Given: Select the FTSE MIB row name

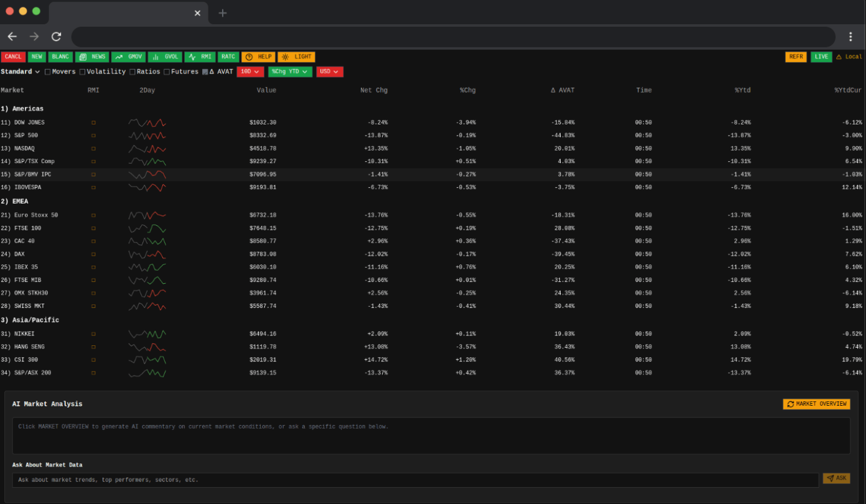Looking at the screenshot, I should point(28,280).
